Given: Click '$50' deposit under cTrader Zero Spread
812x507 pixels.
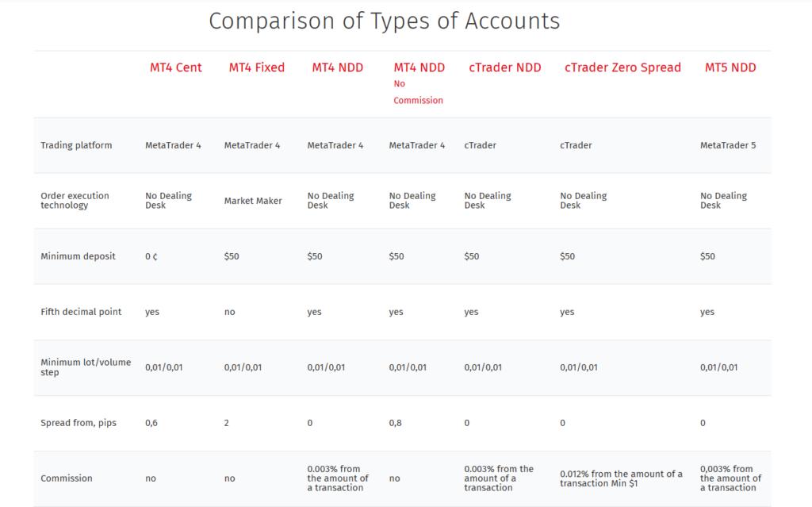Looking at the screenshot, I should [567, 256].
